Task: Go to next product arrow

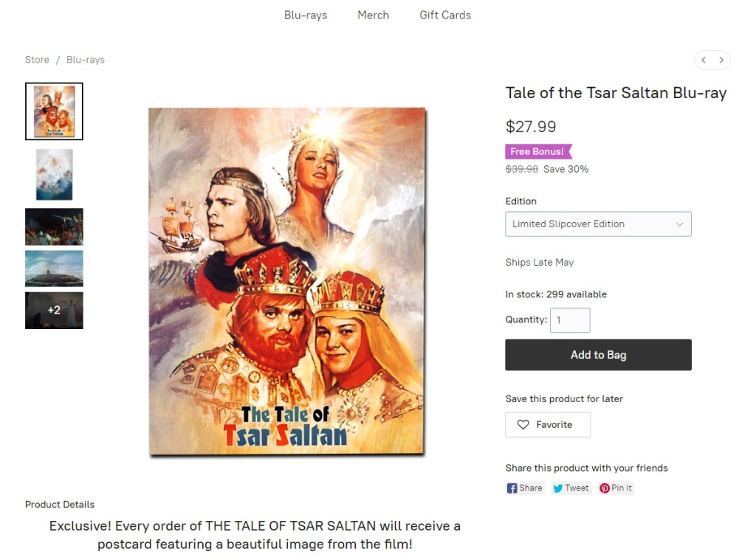Action: 721,60
